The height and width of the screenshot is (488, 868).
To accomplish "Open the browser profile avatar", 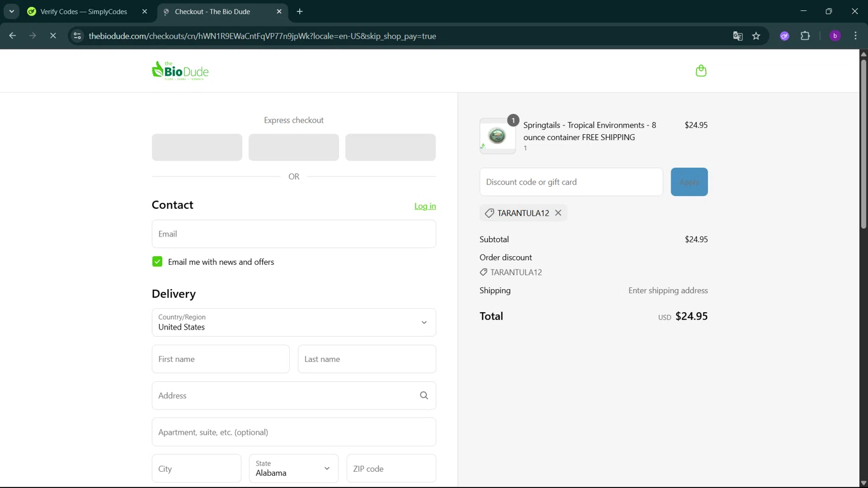I will point(835,36).
